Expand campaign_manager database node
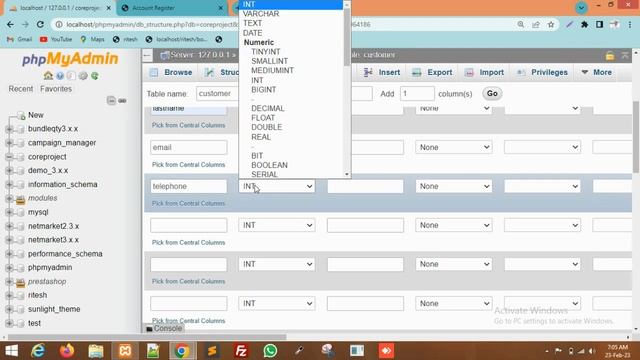The width and height of the screenshot is (640, 360). pos(9,143)
